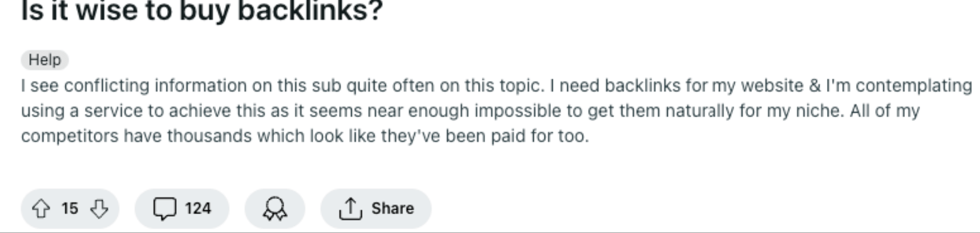Click the post title 'Is it wise to buy backlinks?'
980x233 pixels.
point(202,11)
